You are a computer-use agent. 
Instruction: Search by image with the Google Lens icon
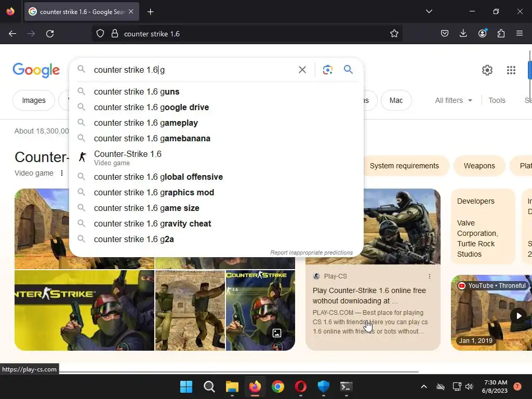coord(327,70)
